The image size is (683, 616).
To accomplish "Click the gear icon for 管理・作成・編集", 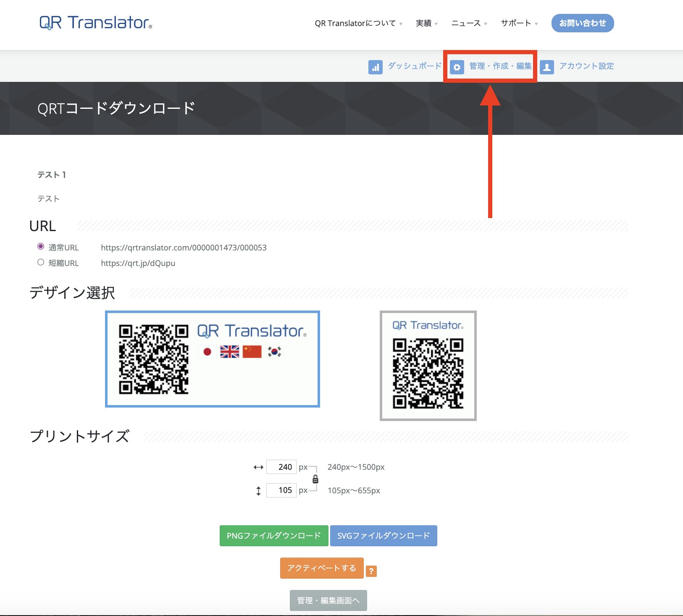I will tap(457, 67).
